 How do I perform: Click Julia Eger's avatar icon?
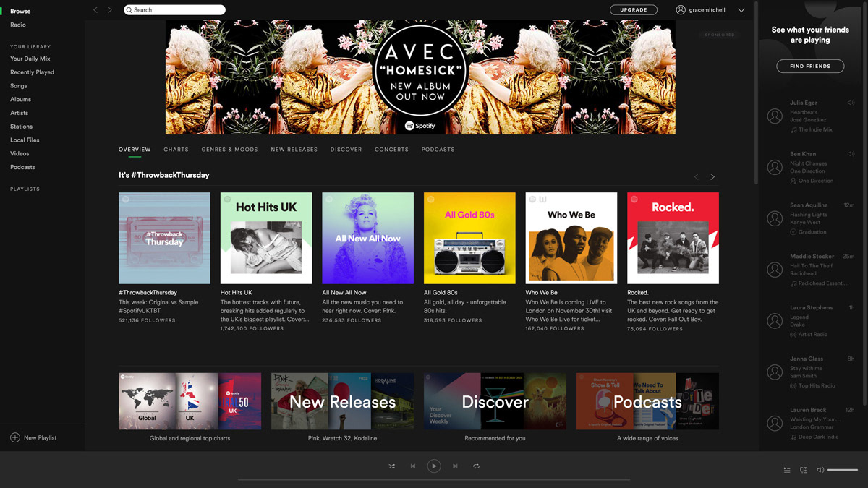(775, 116)
